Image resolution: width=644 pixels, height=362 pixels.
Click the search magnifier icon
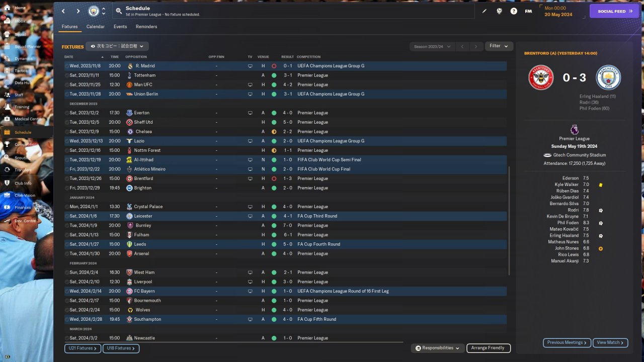(118, 11)
